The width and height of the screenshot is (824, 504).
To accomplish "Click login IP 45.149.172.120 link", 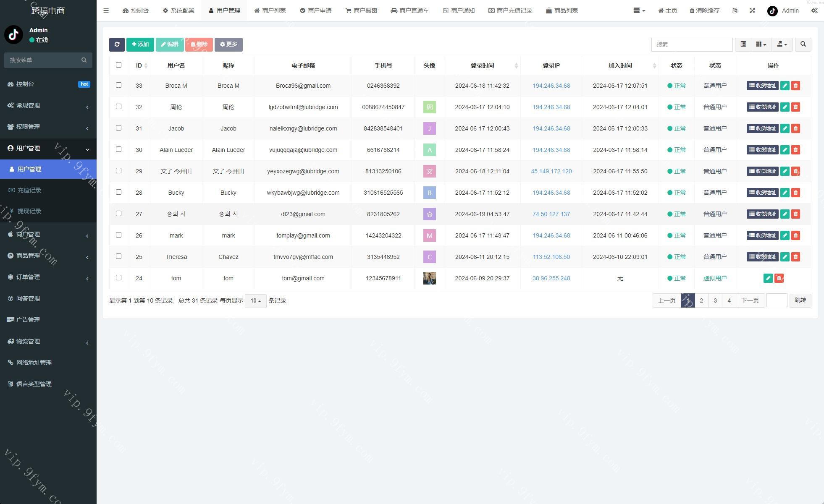I will point(551,171).
